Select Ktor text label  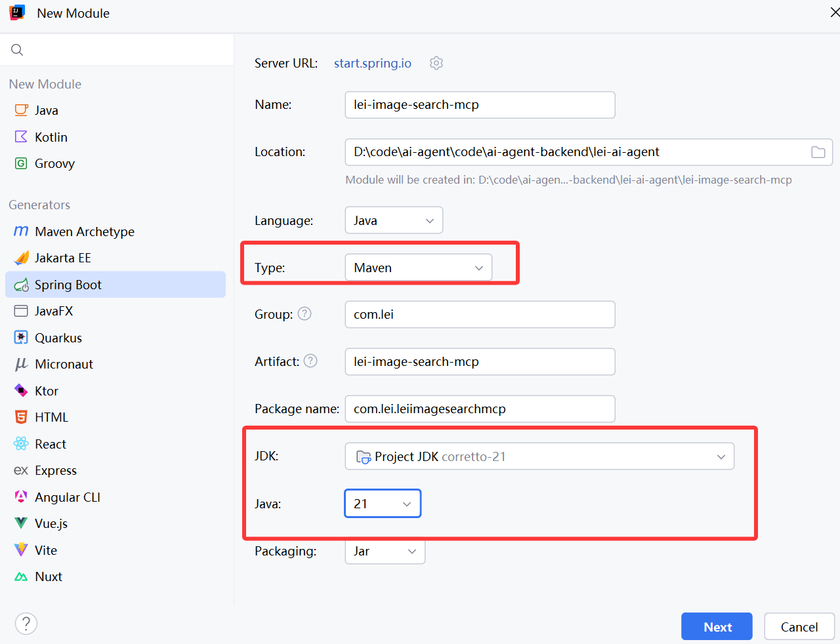(47, 391)
